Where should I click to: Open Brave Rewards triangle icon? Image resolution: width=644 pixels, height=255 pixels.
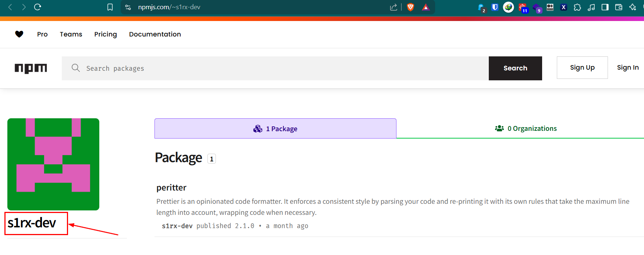pyautogui.click(x=426, y=7)
